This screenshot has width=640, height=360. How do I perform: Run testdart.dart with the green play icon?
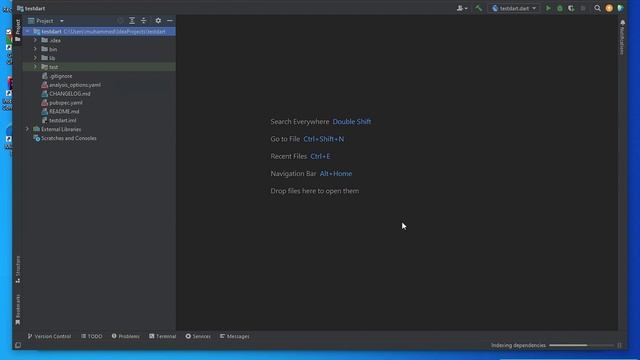click(x=548, y=8)
